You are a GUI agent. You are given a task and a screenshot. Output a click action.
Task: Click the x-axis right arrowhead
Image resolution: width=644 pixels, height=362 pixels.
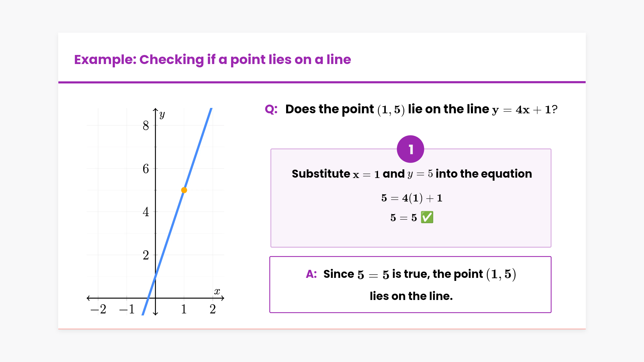(x=223, y=298)
